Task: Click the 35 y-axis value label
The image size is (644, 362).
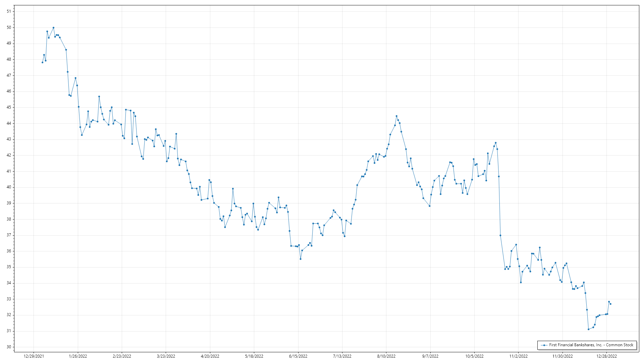Action: pos(9,267)
